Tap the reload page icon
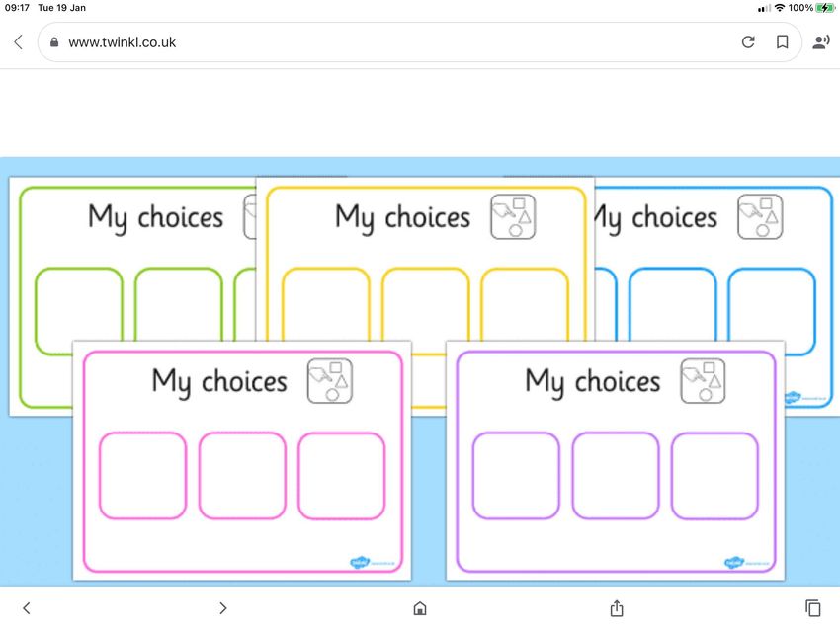 tap(748, 41)
